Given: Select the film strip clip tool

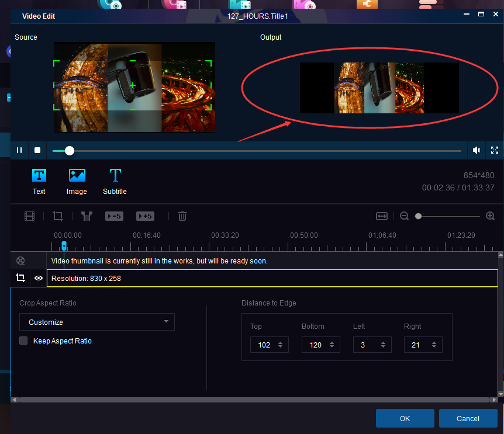Looking at the screenshot, I should [30, 216].
